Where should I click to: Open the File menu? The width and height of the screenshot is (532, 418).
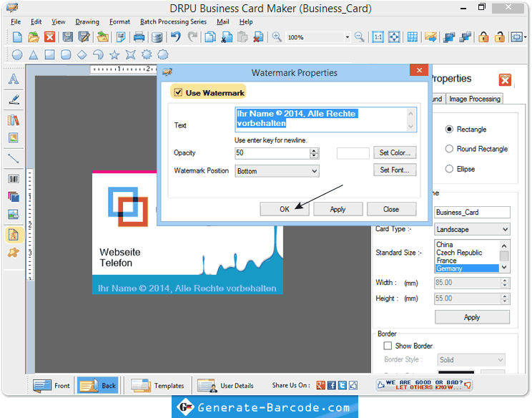pyautogui.click(x=16, y=21)
